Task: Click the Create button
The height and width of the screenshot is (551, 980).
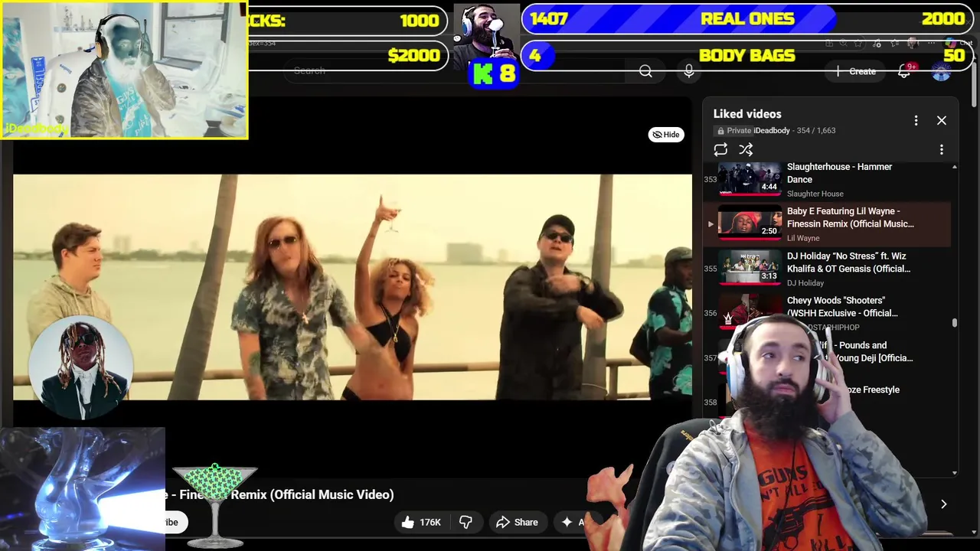Action: pos(856,71)
